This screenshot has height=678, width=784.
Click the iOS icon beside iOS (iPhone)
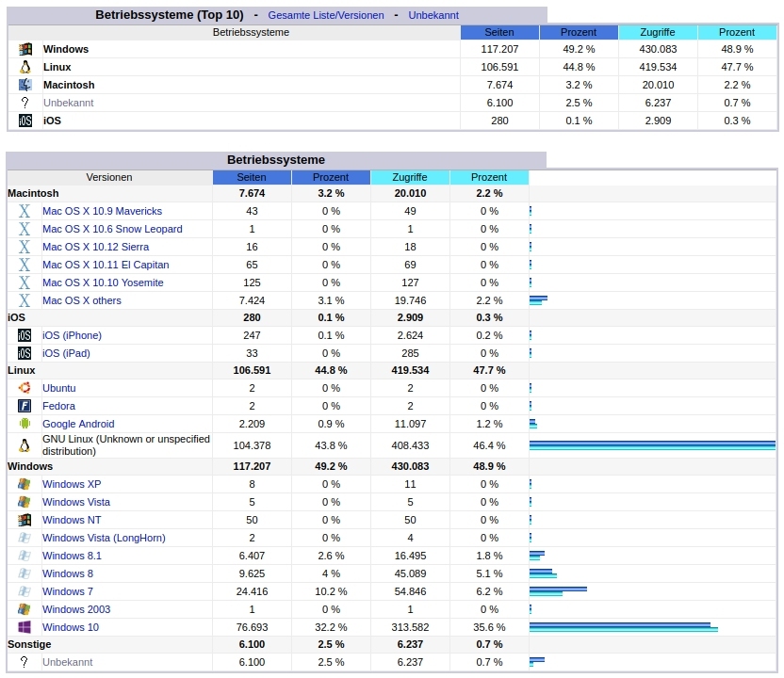24,335
